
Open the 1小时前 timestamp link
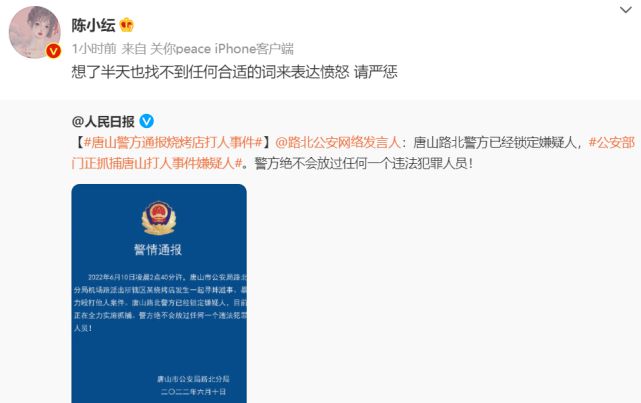pyautogui.click(x=94, y=49)
